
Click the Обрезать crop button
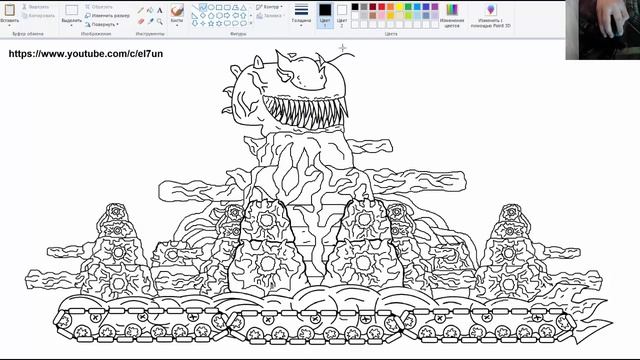99,7
